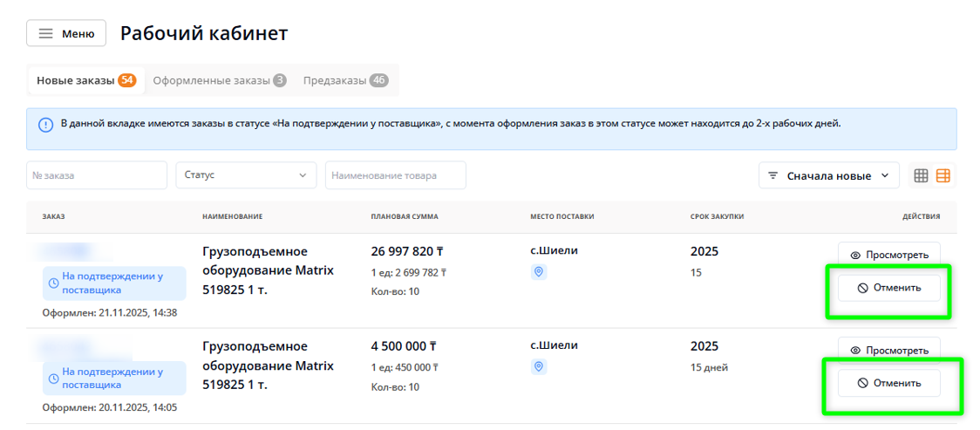Open the Сначала новые sort dropdown
The width and height of the screenshot is (980, 430).
click(828, 175)
